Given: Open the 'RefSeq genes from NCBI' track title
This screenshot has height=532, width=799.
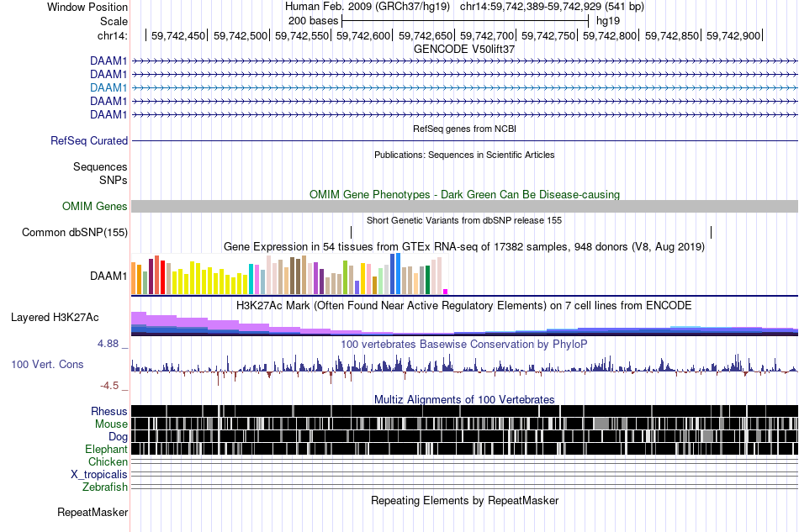Looking at the screenshot, I should pyautogui.click(x=464, y=129).
